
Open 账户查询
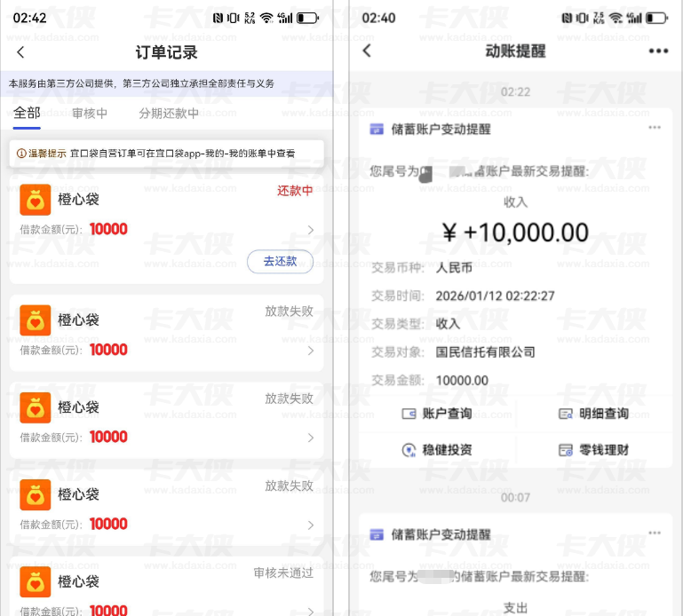click(x=437, y=414)
